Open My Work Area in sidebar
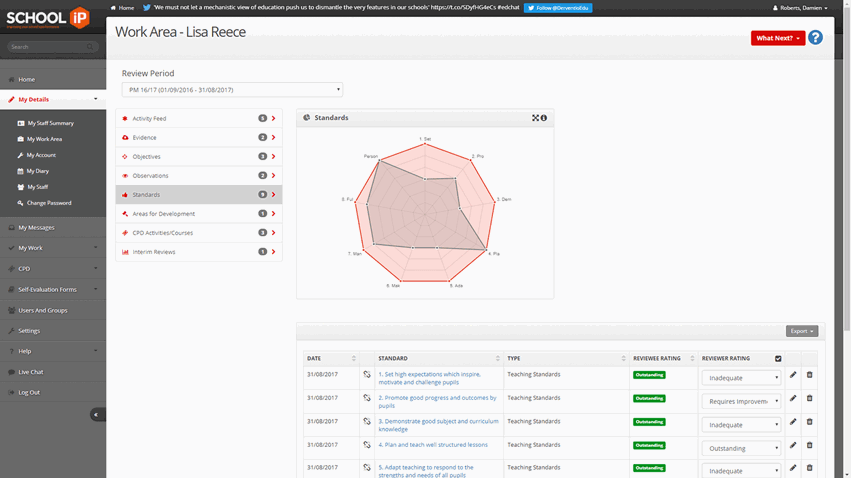The width and height of the screenshot is (851, 478). 45,139
